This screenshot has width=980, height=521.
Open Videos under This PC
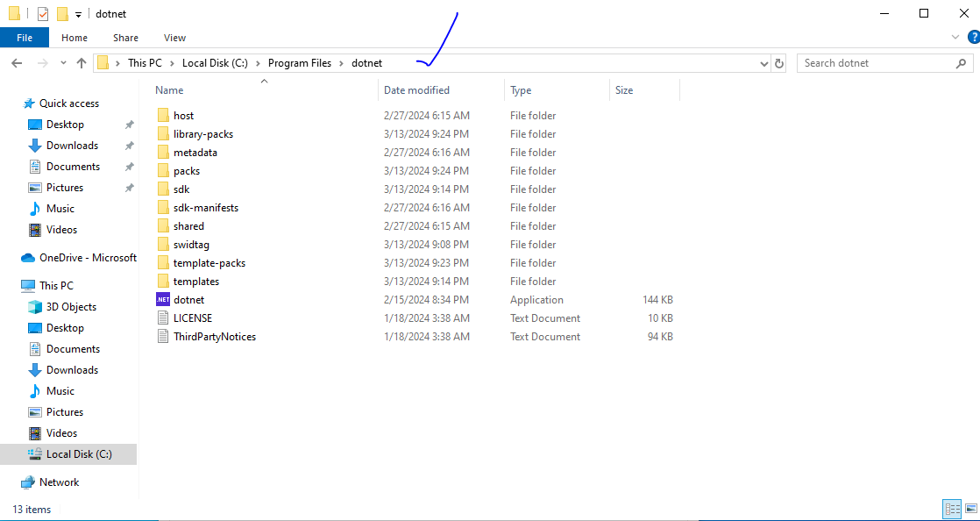(x=61, y=432)
